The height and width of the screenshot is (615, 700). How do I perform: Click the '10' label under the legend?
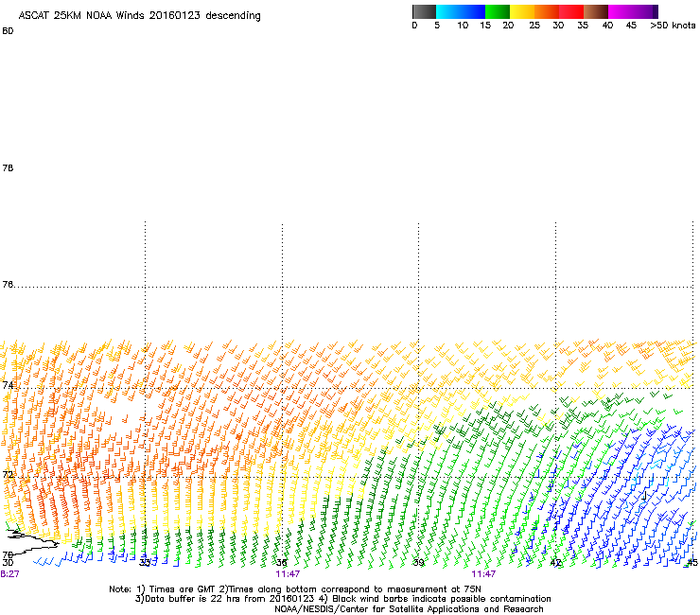[463, 26]
